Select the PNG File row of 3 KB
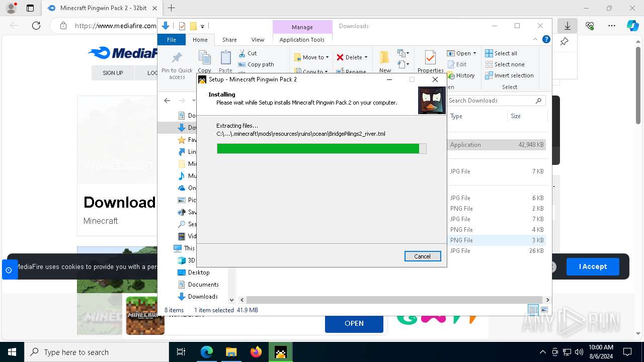 pos(496,240)
